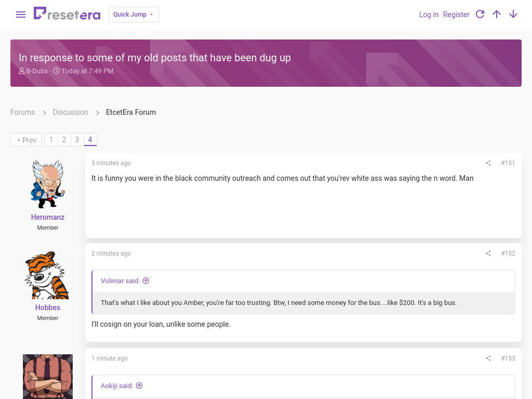The height and width of the screenshot is (399, 532).
Task: Click the Prev page button
Action: tap(26, 140)
